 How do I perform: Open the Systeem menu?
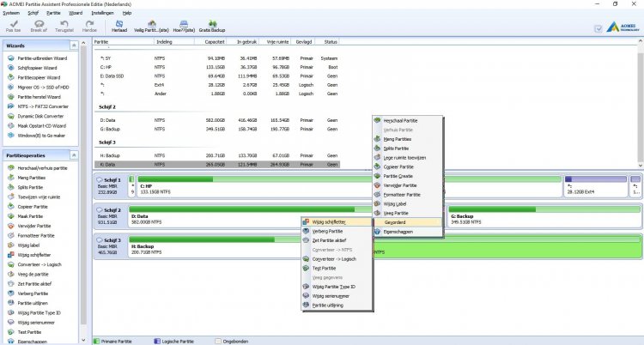point(11,13)
